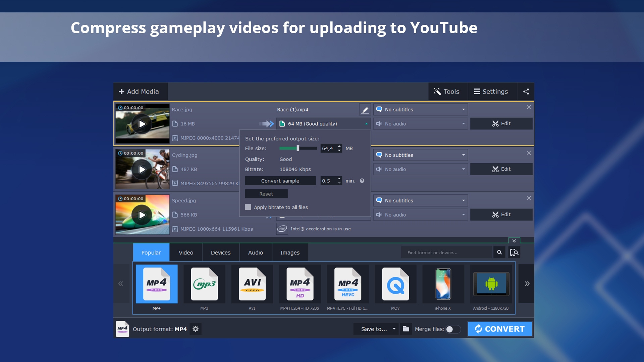
Task: Click the pencil icon to rename Race (1).mp4
Action: tap(365, 110)
